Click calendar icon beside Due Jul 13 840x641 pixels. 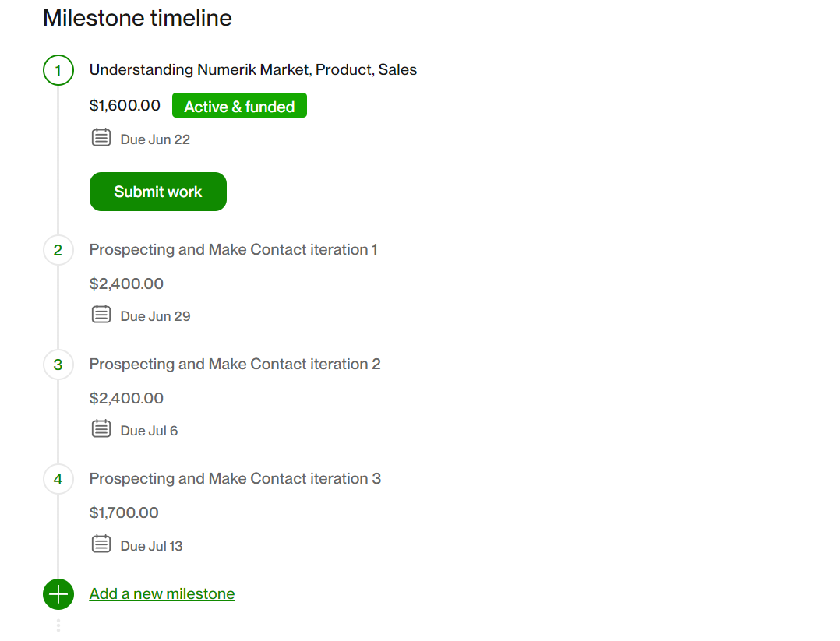(101, 544)
